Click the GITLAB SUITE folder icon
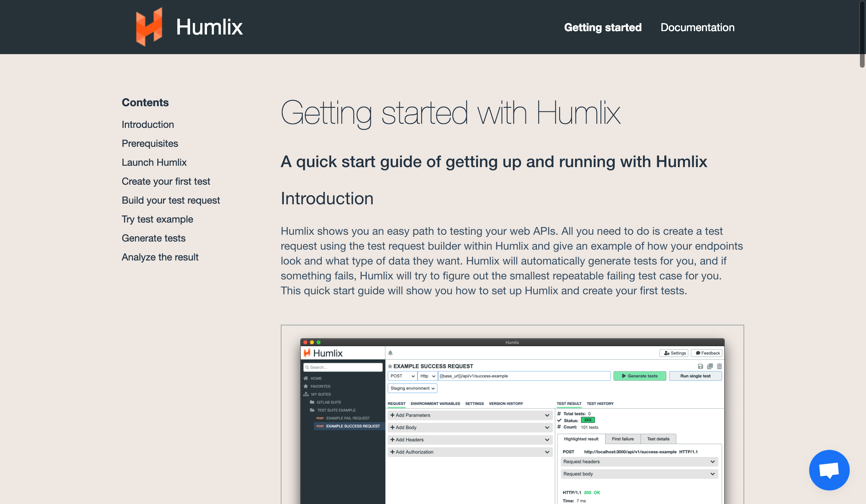866x504 pixels. 312,402
